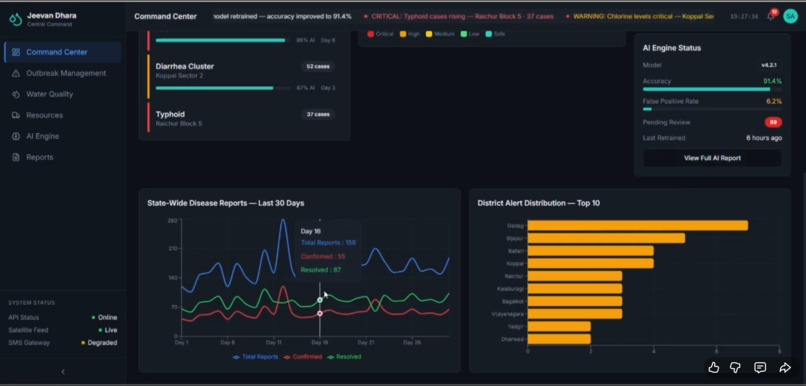Click the SMS Gateway 'Degraded' indicator
This screenshot has height=386, width=806.
[99, 343]
